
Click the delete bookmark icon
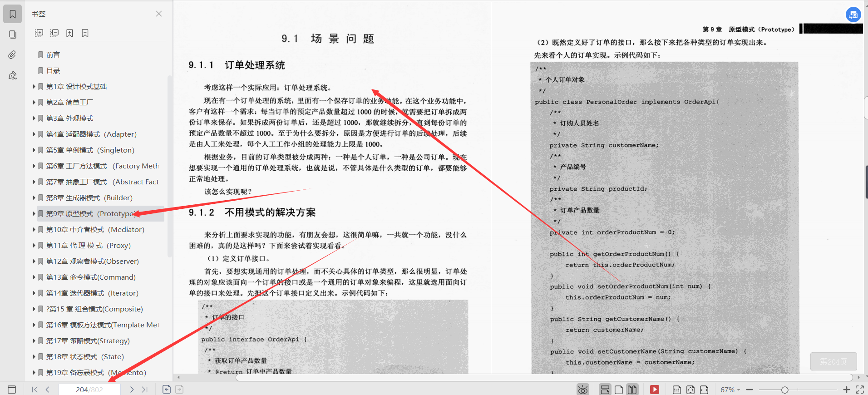(85, 33)
